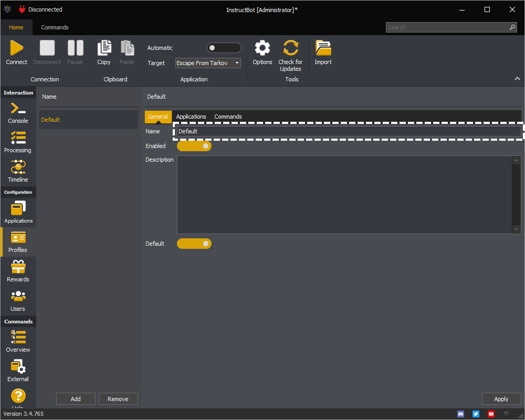Select the Applications profile tab
525x420 pixels.
[x=191, y=117]
